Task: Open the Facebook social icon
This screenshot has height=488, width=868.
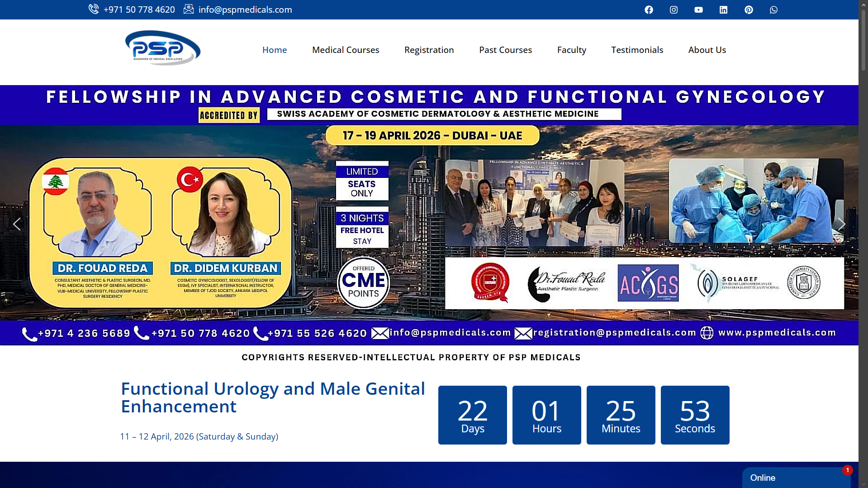Action: coord(649,10)
